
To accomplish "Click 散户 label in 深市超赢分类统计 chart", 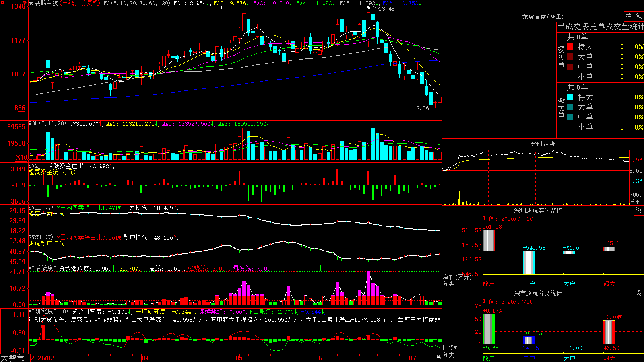I will [489, 358].
